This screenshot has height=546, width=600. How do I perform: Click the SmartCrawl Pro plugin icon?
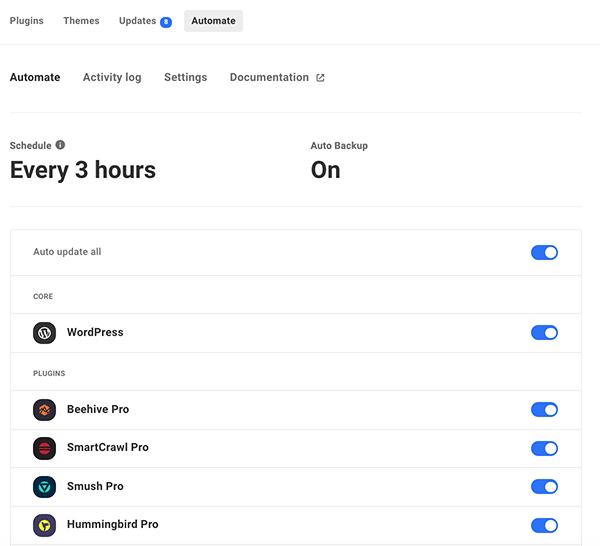point(44,448)
